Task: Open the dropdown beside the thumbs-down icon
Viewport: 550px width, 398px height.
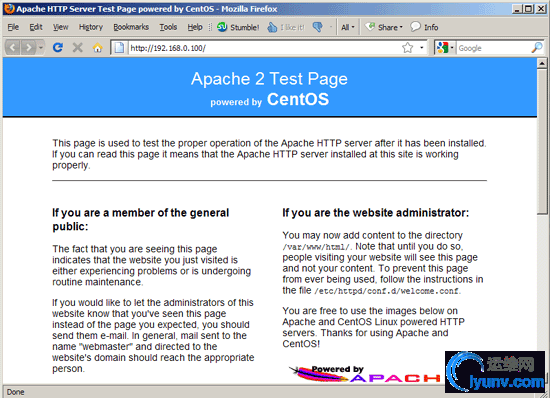Action: click(331, 27)
